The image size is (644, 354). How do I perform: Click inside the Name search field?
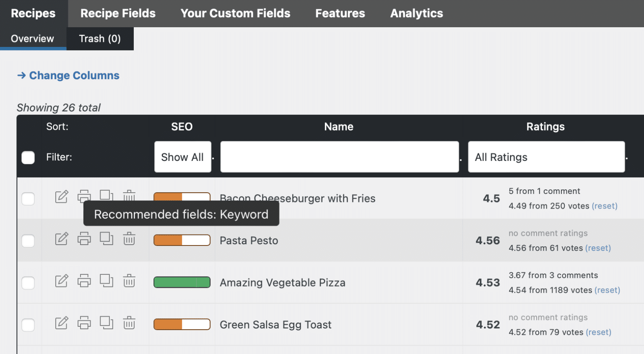pyautogui.click(x=339, y=157)
